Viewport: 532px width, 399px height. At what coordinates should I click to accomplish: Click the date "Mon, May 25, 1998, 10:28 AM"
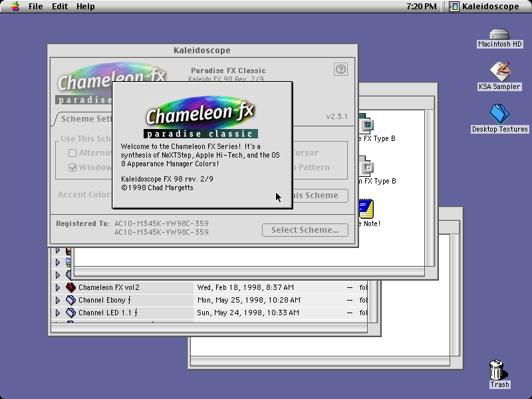coord(249,300)
